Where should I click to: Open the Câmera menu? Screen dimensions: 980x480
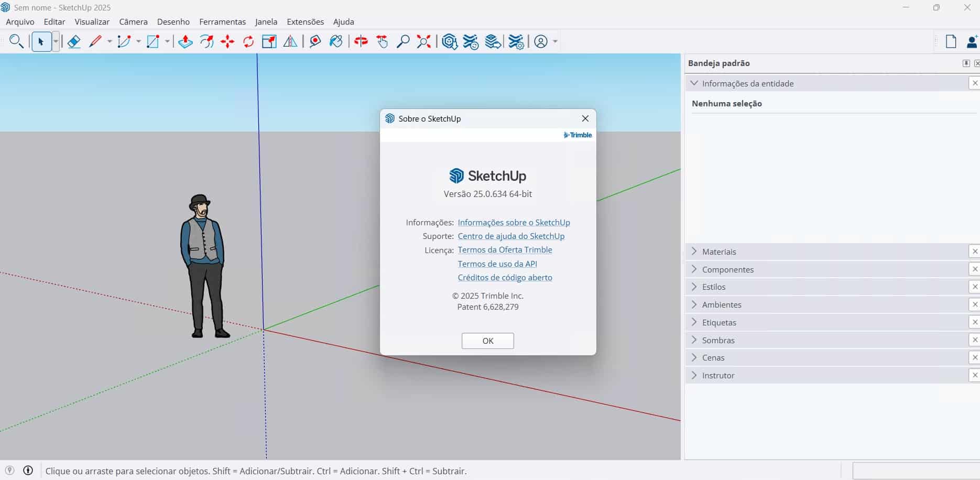[x=134, y=21]
